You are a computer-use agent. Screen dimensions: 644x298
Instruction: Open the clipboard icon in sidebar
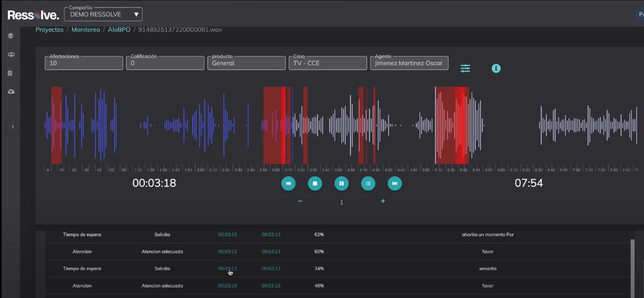pos(11,73)
